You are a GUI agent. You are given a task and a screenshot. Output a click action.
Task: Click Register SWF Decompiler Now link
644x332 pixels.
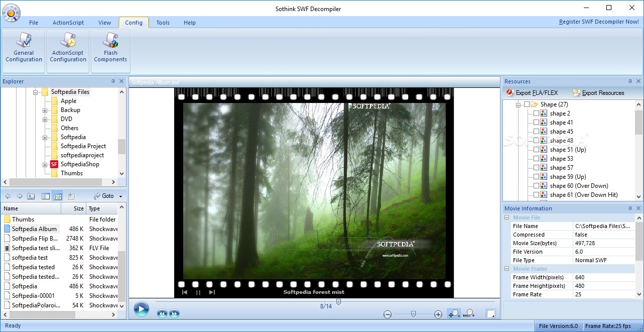click(599, 22)
